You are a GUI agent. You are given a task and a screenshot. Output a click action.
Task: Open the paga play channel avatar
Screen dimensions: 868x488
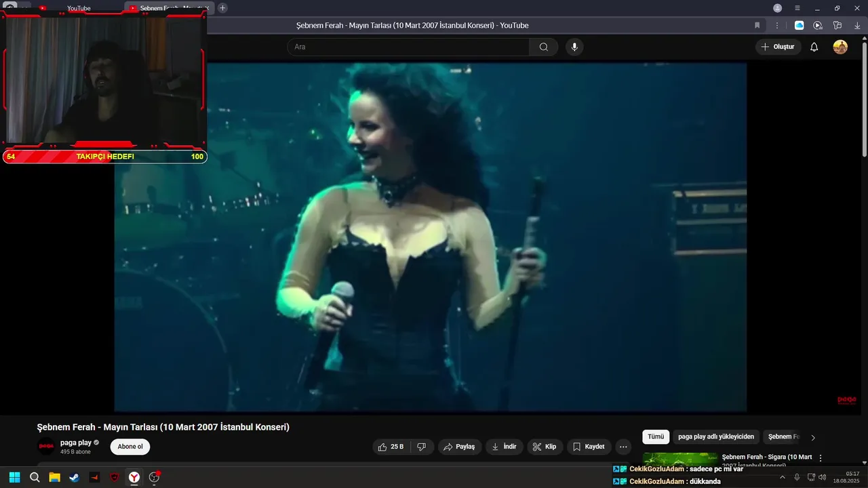46,447
